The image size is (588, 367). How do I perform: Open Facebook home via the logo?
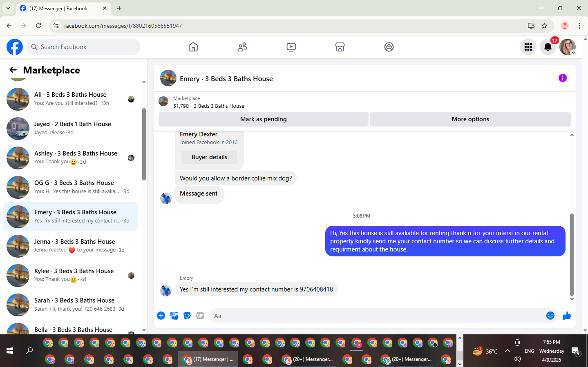coord(15,47)
